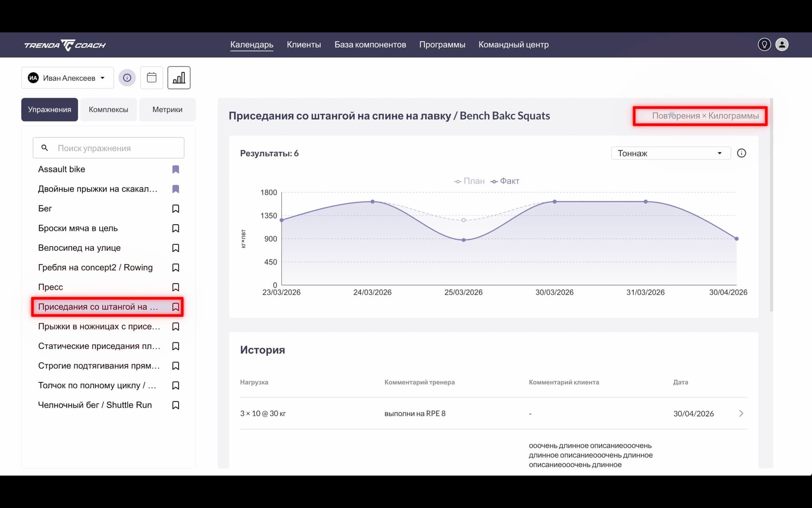Click the client info icon beside Иван Алексеев

click(x=127, y=78)
